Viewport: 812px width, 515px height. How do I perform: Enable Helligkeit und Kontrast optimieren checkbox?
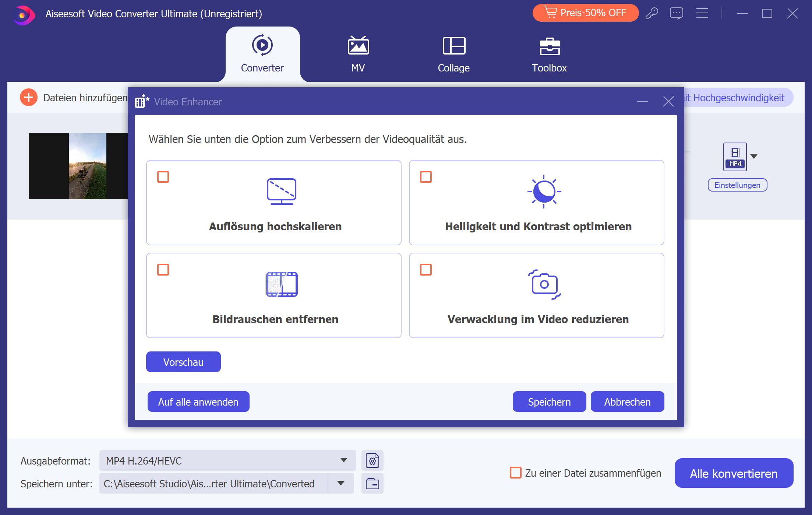426,177
